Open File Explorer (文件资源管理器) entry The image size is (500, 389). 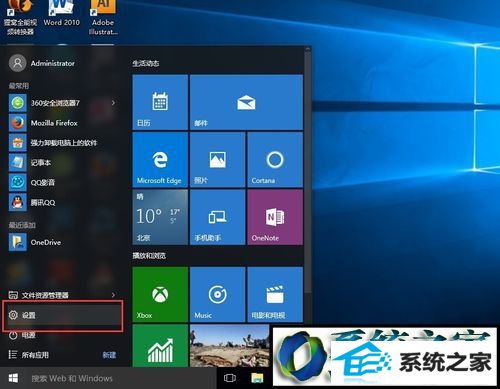(x=45, y=295)
